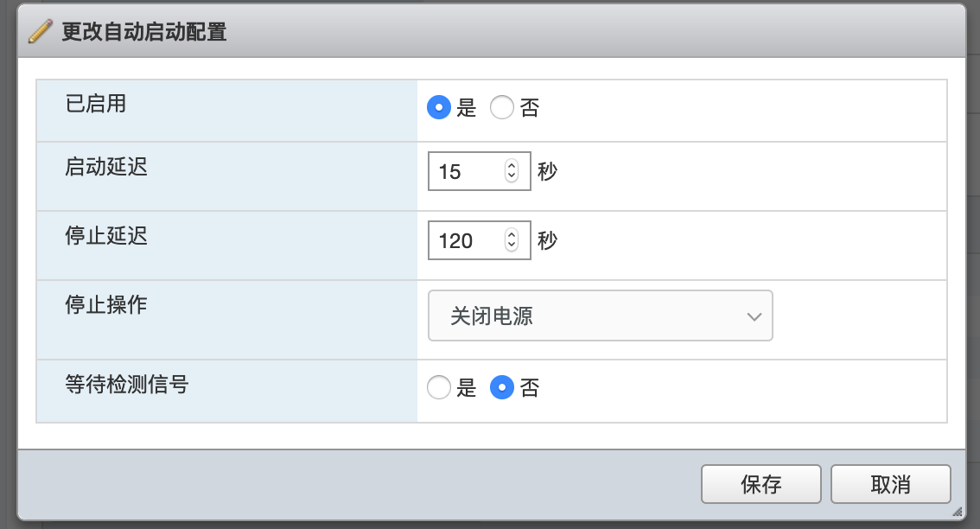Decrease 停止延迟 with the down stepper arrow
The image size is (980, 529).
[x=512, y=245]
